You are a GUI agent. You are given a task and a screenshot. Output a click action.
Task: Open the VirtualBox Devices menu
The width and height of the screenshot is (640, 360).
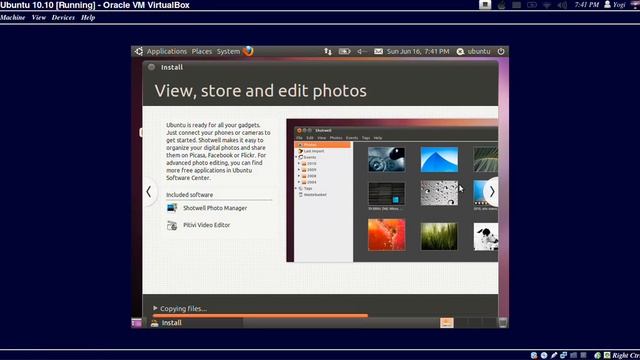pos(63,18)
